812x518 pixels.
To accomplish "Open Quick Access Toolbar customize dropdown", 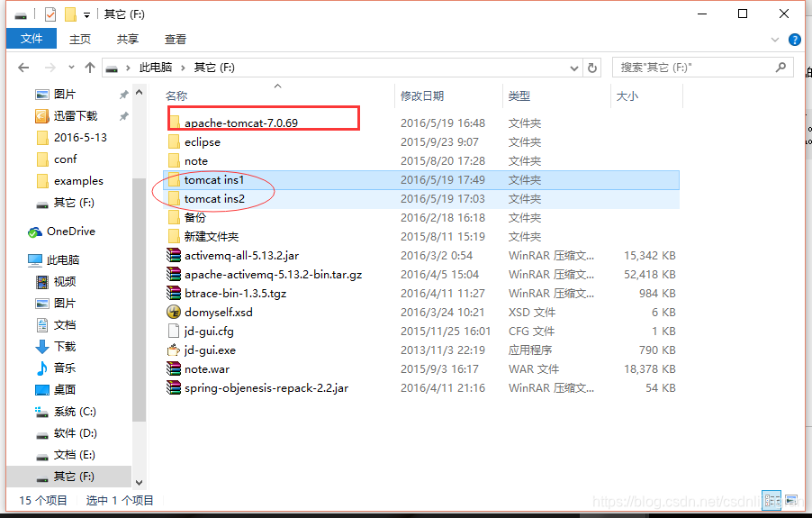I will (x=87, y=15).
